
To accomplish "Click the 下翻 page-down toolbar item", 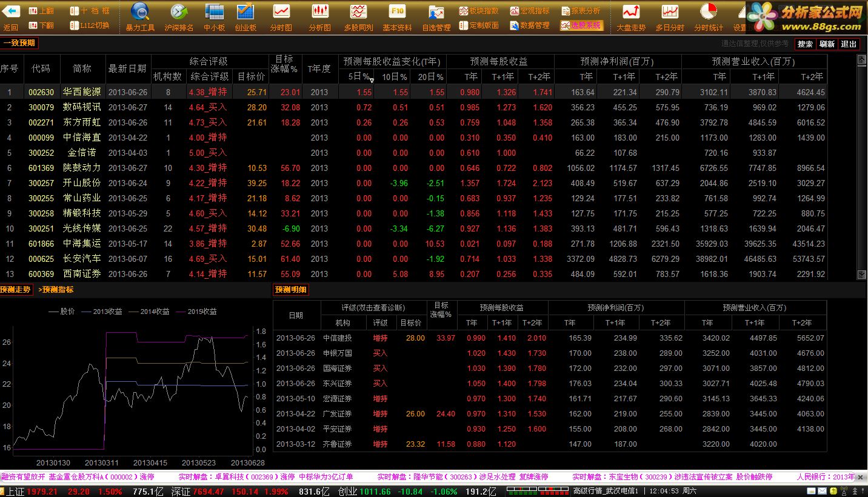I will click(42, 25).
